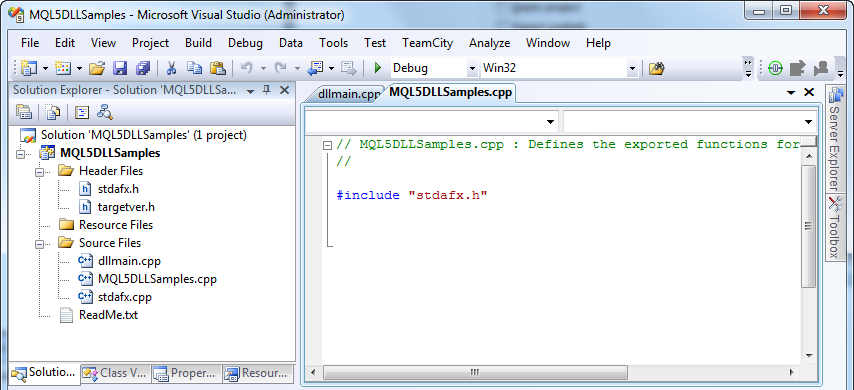Collapse the Header Files folder
The width and height of the screenshot is (854, 390).
(39, 172)
